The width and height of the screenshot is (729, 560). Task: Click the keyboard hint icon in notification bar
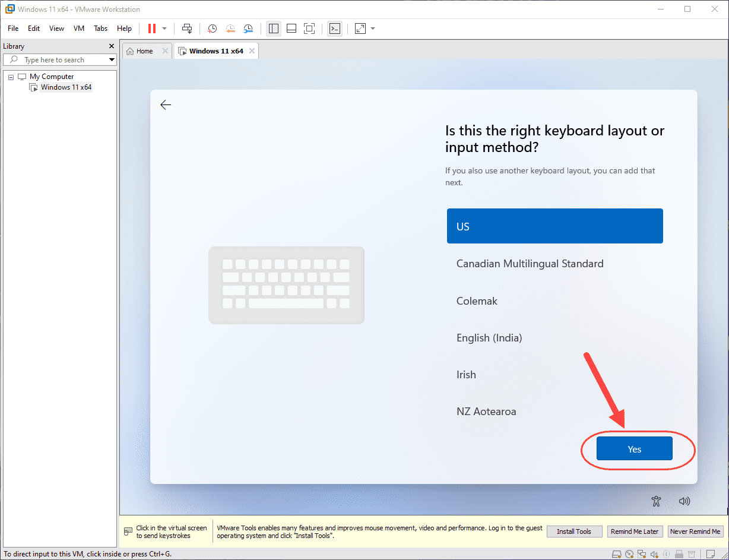(128, 531)
